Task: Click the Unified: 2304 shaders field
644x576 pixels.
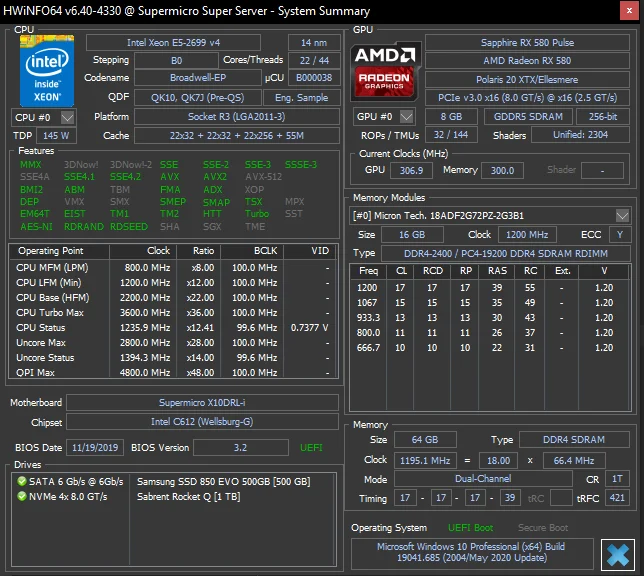Action: pyautogui.click(x=580, y=135)
